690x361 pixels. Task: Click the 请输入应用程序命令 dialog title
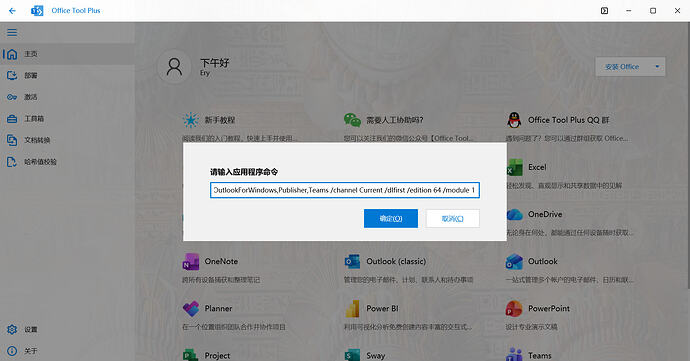click(244, 172)
